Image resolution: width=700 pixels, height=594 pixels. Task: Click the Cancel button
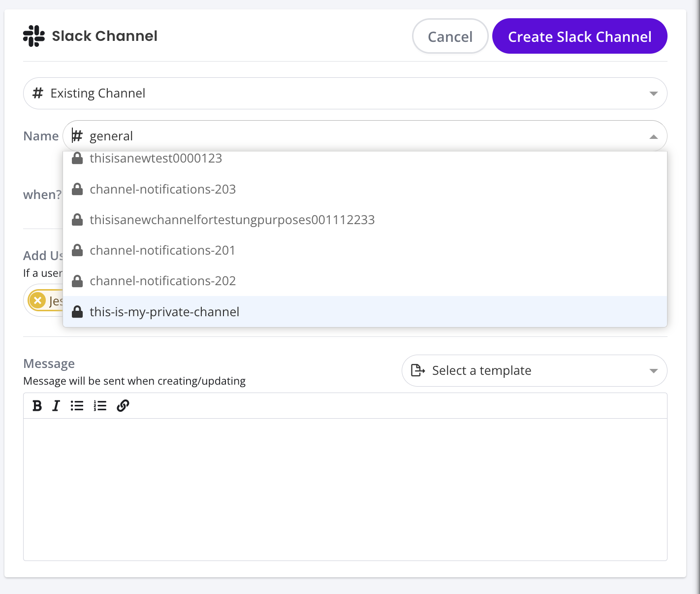tap(450, 36)
